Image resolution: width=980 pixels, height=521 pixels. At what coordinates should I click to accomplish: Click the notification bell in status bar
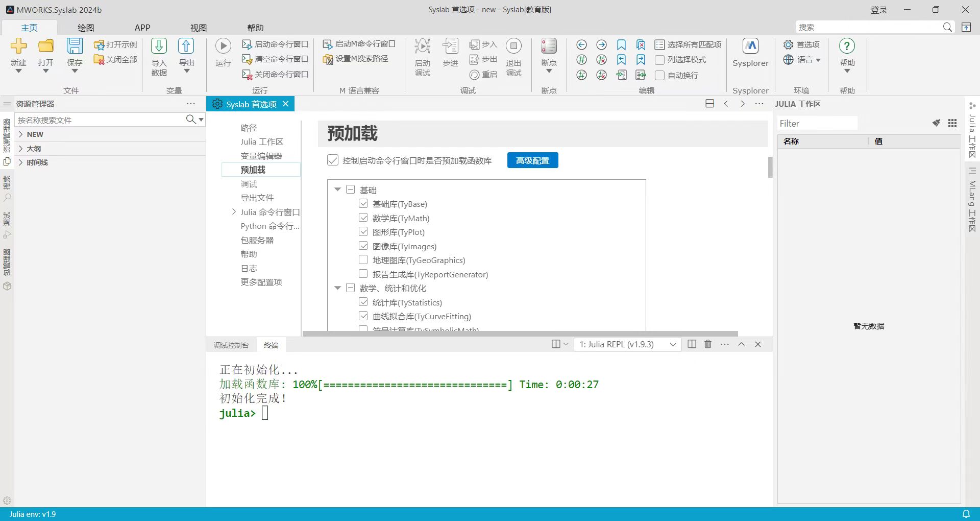(966, 514)
